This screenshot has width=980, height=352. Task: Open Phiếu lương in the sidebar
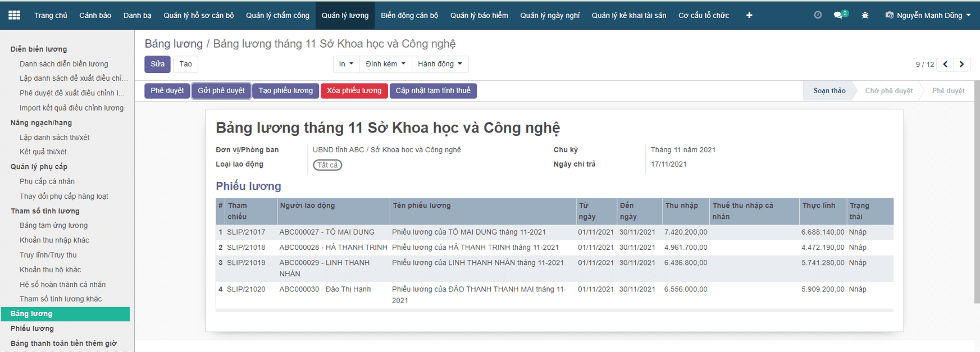pyautogui.click(x=32, y=328)
